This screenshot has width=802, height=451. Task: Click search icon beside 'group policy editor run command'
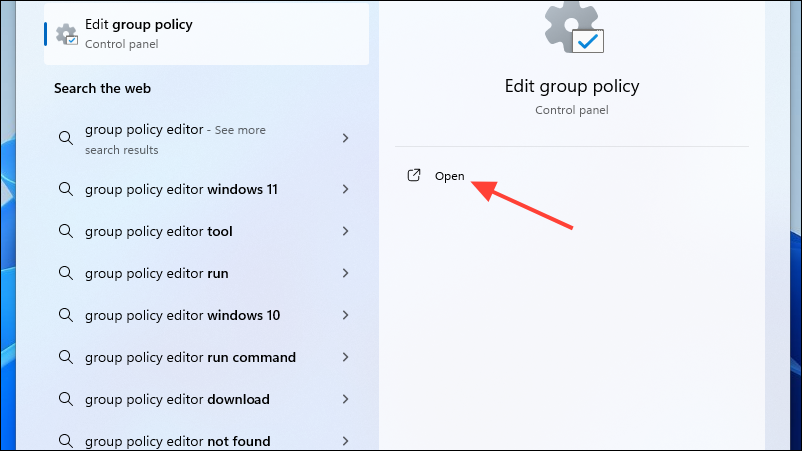[x=66, y=357]
